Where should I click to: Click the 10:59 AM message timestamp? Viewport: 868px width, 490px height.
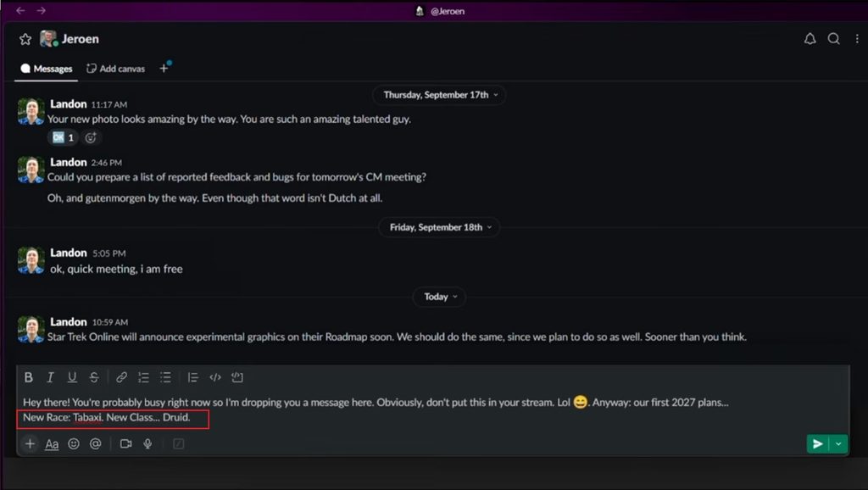pyautogui.click(x=110, y=322)
